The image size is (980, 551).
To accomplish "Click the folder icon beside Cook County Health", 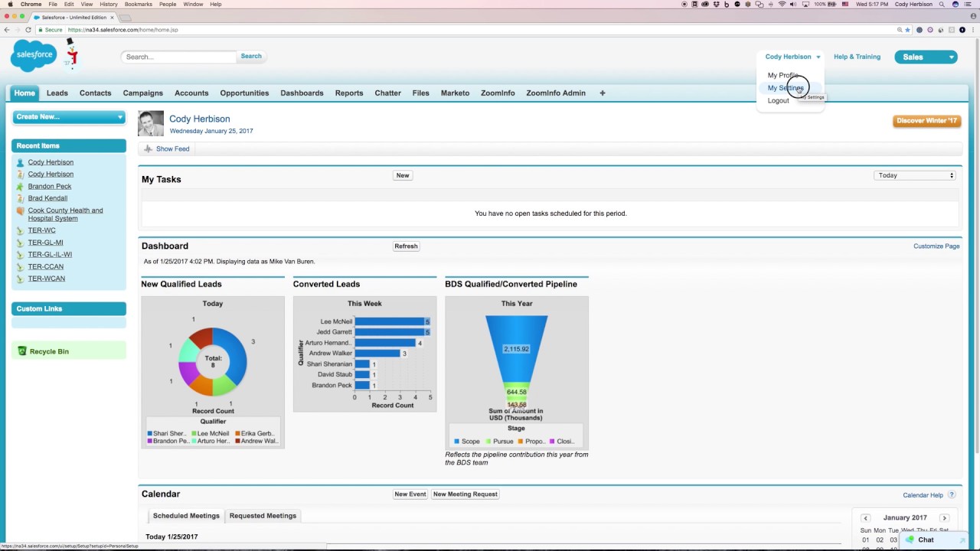I will (21, 210).
